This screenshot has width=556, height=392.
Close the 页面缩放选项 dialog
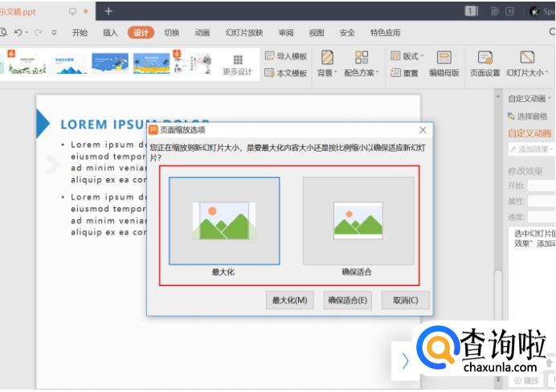click(423, 130)
